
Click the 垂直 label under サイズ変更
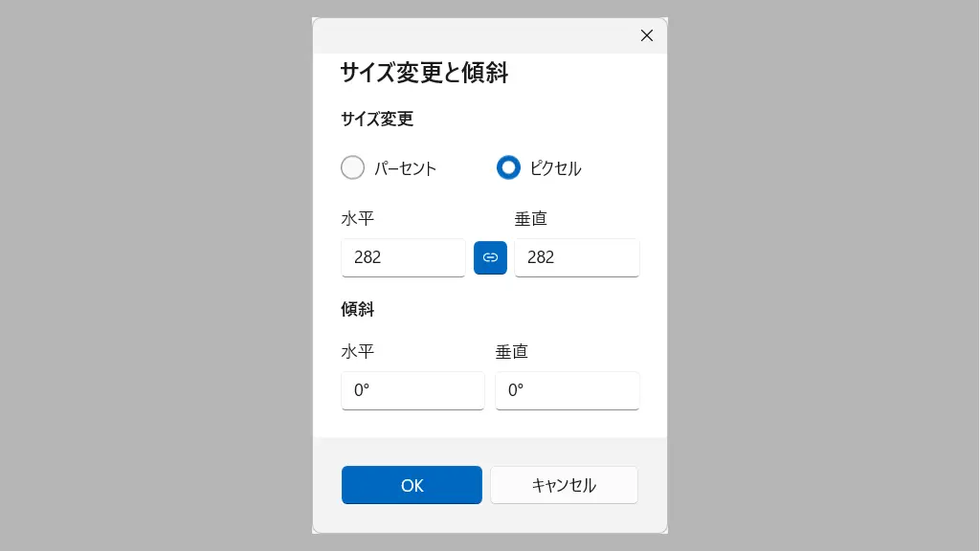point(531,219)
